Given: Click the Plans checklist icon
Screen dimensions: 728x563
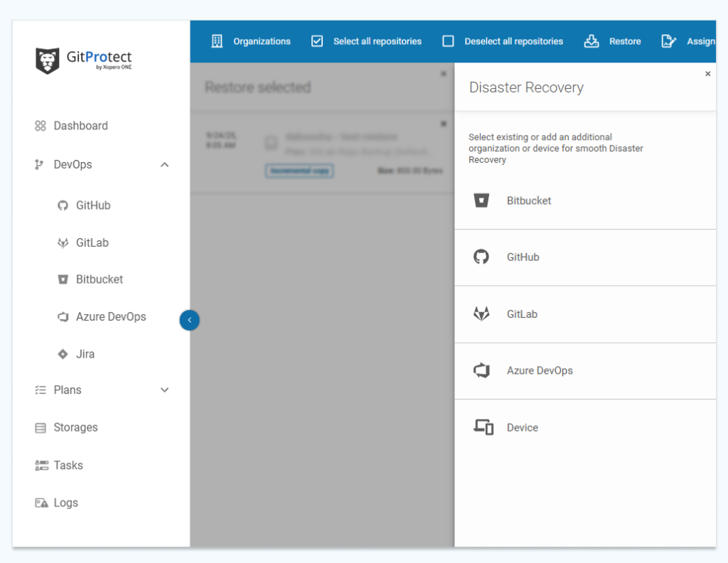Looking at the screenshot, I should [x=41, y=390].
